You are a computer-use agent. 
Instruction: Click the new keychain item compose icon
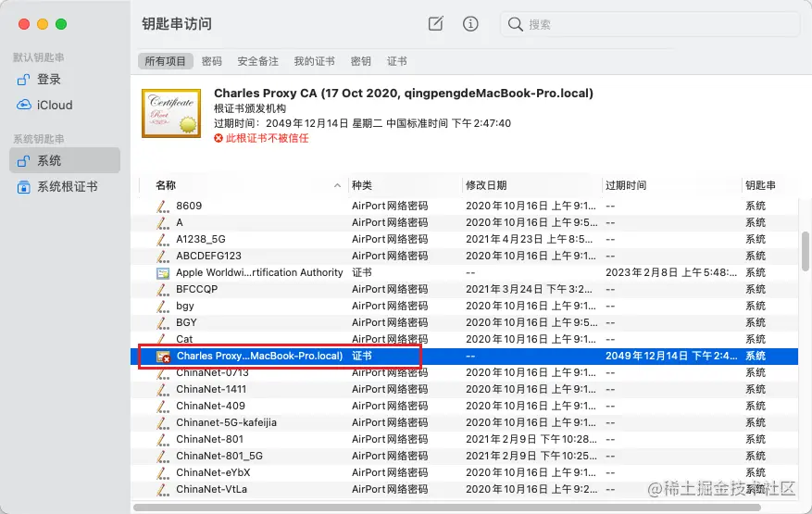pyautogui.click(x=435, y=23)
